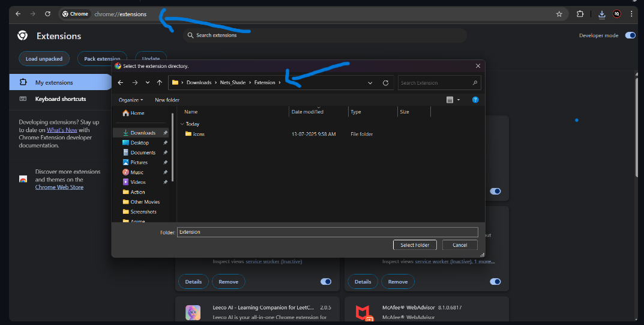
Task: Click the Folder name input field
Action: 327,232
